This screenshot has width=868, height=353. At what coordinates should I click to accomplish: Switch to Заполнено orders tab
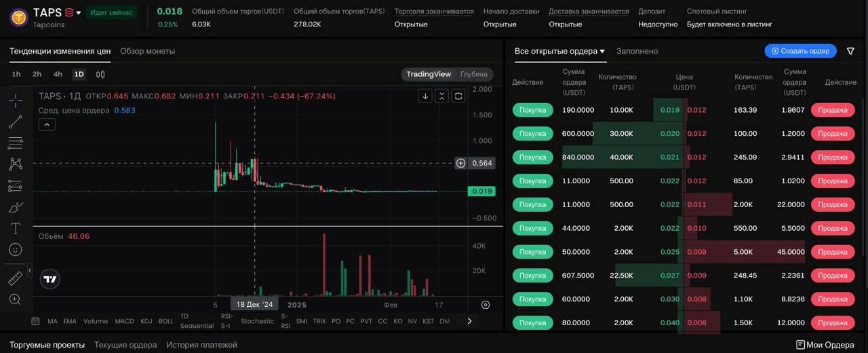tap(637, 51)
